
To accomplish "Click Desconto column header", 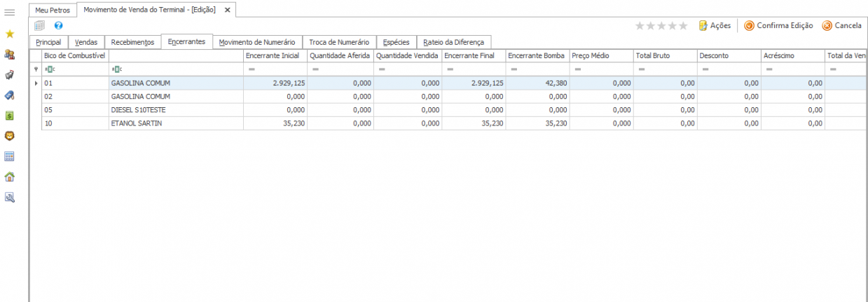I will (729, 55).
